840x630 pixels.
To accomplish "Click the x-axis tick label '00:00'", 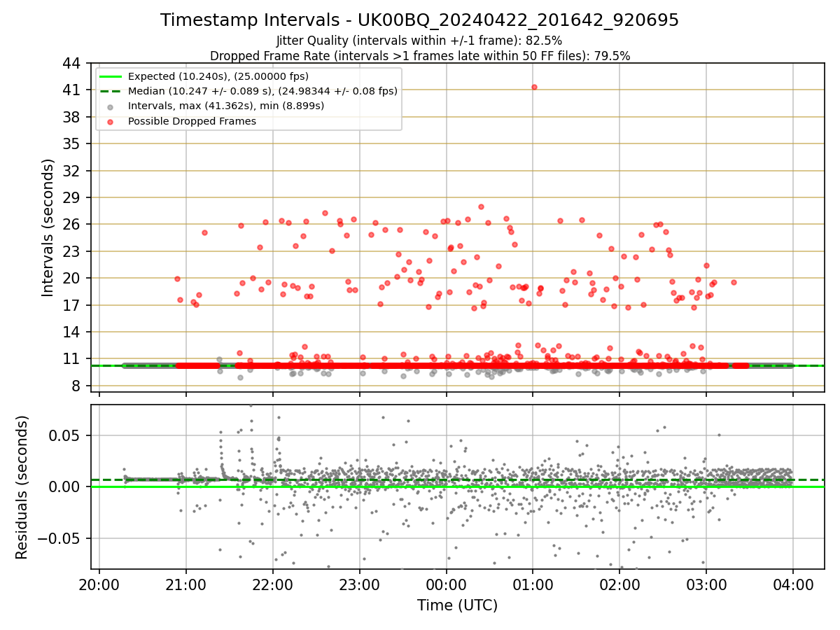I will (446, 584).
